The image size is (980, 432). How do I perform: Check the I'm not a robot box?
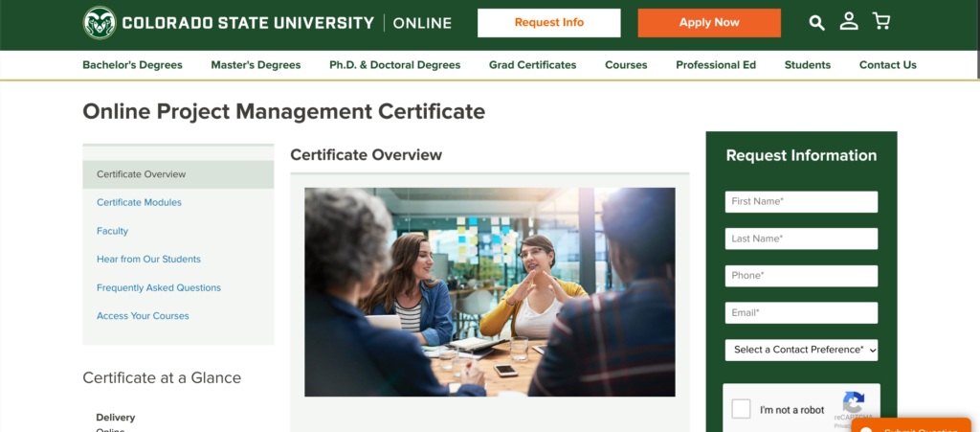tap(741, 410)
